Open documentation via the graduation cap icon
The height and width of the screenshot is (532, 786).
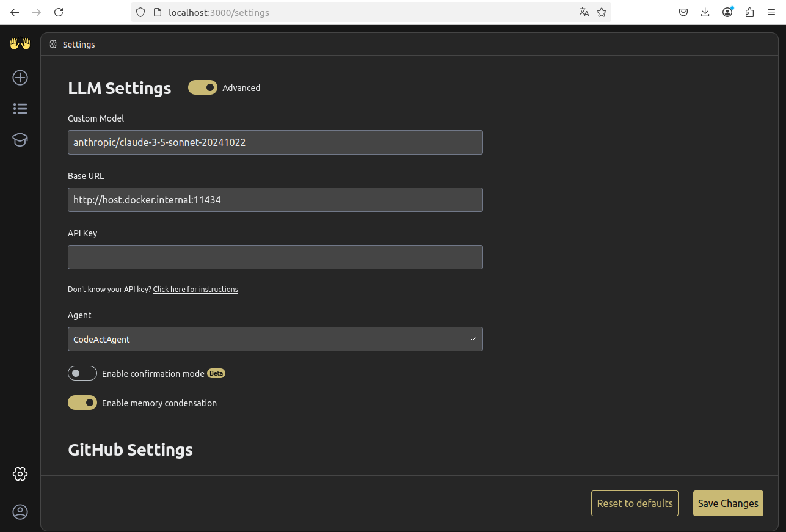point(20,139)
